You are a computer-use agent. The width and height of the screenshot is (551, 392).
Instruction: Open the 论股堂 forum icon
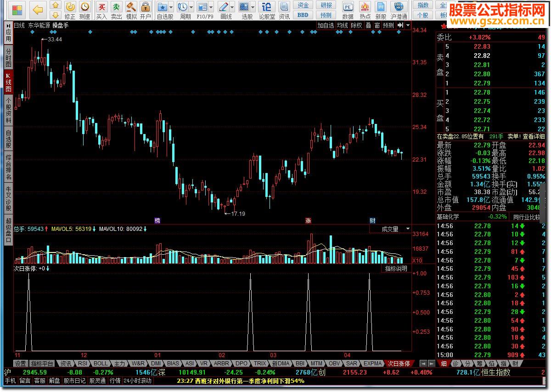tap(267, 7)
